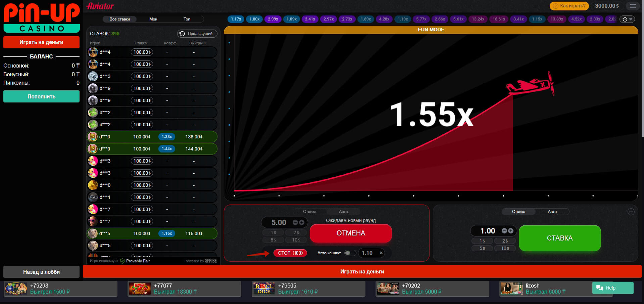
Task: Clear the 1.10 auto cashout value with the x icon
Action: [381, 253]
